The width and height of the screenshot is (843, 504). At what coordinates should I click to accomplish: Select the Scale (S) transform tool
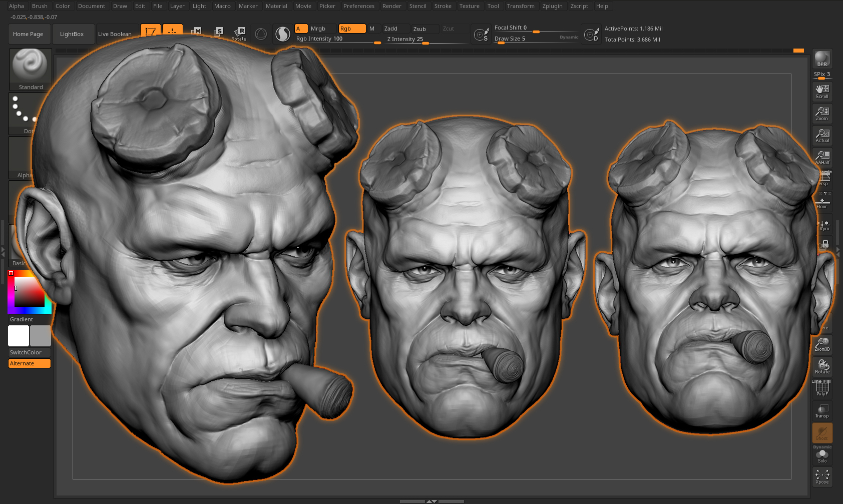coord(218,32)
